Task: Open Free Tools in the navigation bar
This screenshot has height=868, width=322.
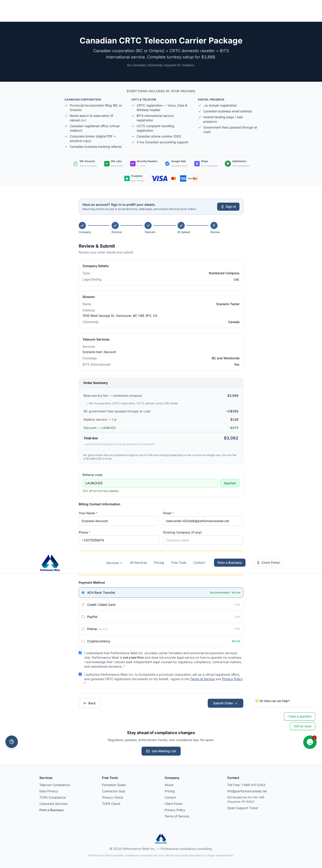Action: click(179, 563)
